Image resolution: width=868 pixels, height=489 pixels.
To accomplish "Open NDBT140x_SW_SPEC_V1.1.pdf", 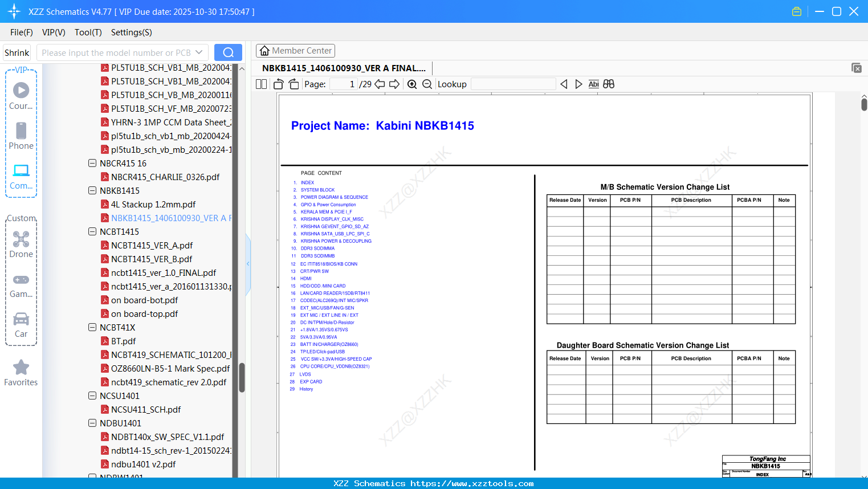I will 168,437.
